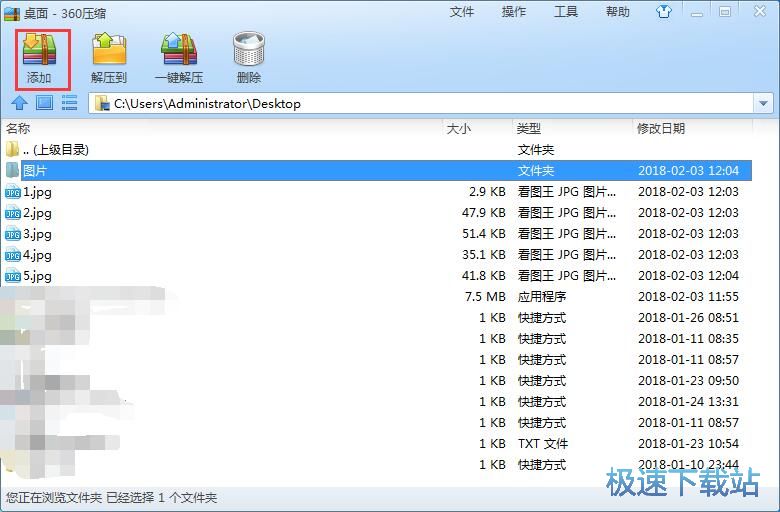780x512 pixels.
Task: Open the 工具 menu
Action: (x=566, y=11)
